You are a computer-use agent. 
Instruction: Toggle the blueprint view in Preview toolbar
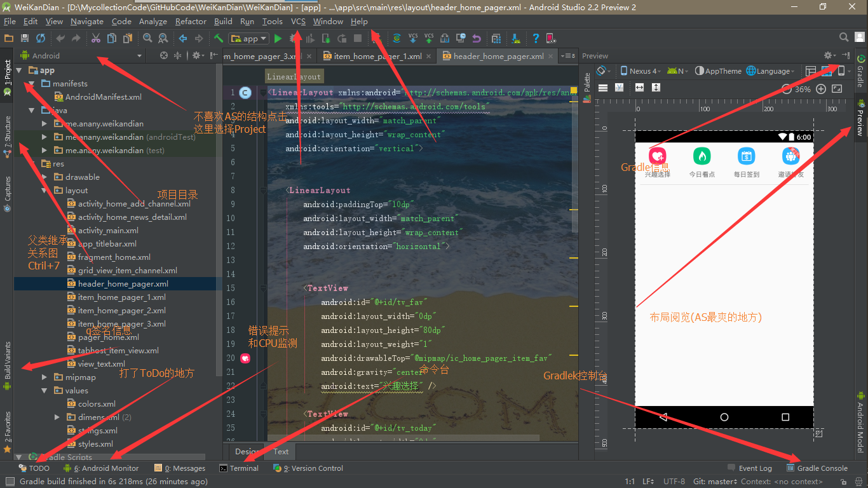826,71
